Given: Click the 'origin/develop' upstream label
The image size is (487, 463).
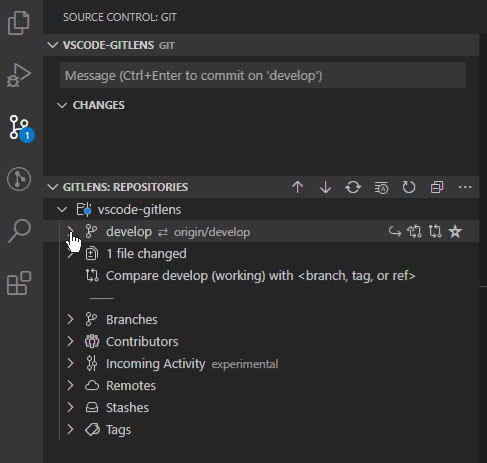Looking at the screenshot, I should pos(212,232).
